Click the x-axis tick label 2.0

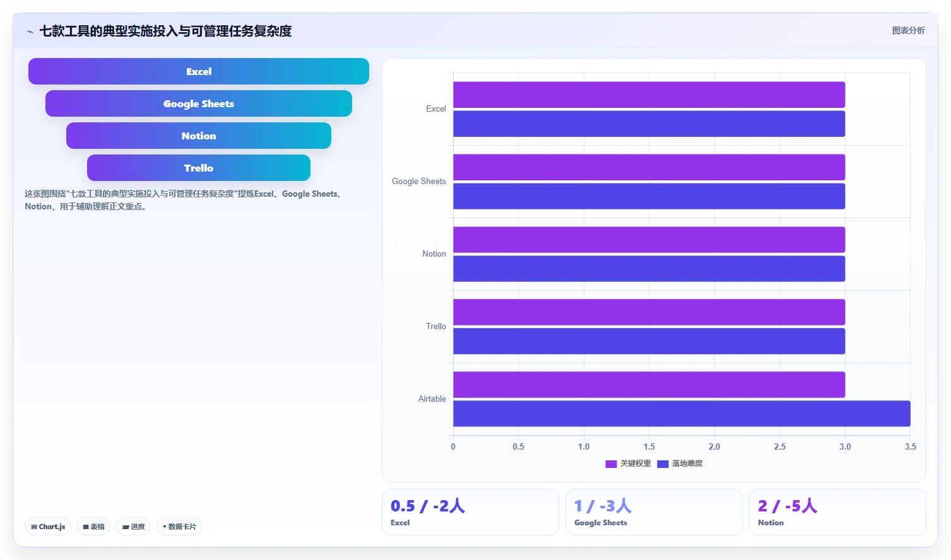(x=714, y=446)
